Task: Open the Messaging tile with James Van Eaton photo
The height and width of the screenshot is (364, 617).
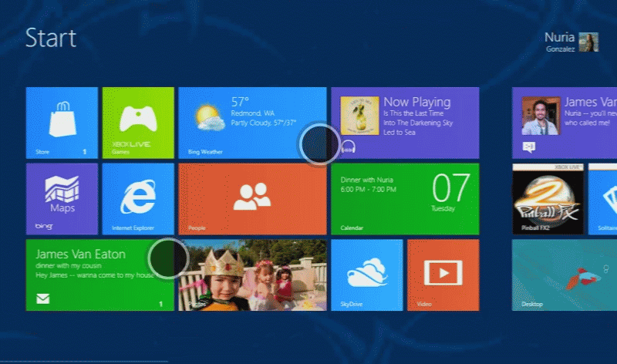Action: tap(565, 123)
